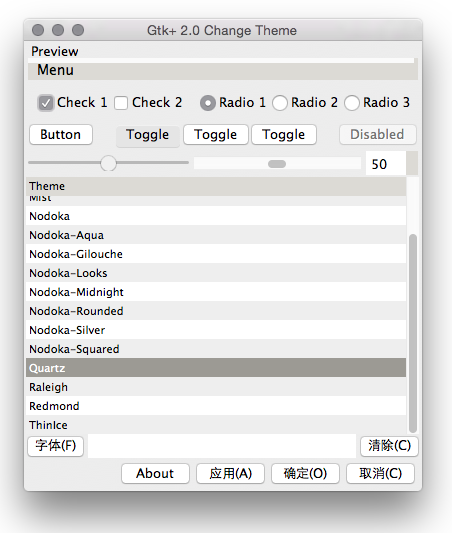Select the Radio 2 option
Screen dimensions: 452x533
280,103
